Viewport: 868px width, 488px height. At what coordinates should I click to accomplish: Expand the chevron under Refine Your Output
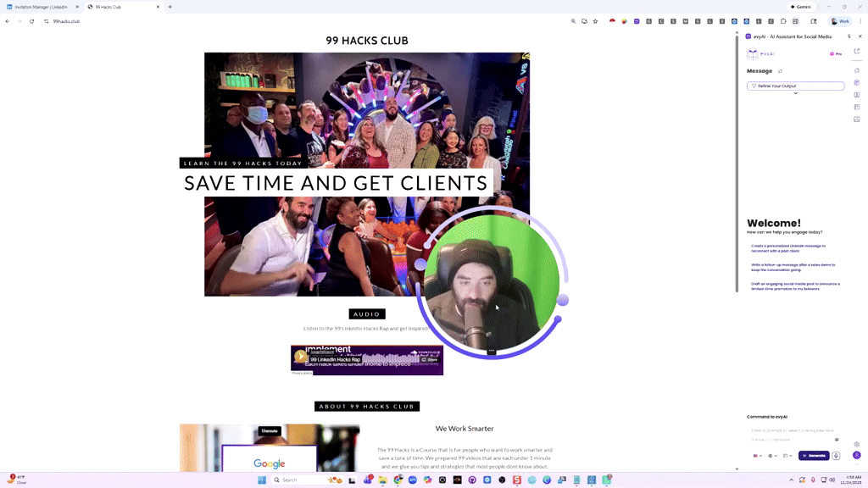click(795, 93)
